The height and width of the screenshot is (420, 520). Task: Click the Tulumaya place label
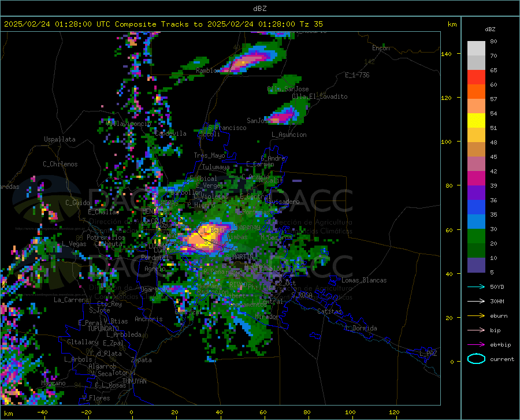216,167
